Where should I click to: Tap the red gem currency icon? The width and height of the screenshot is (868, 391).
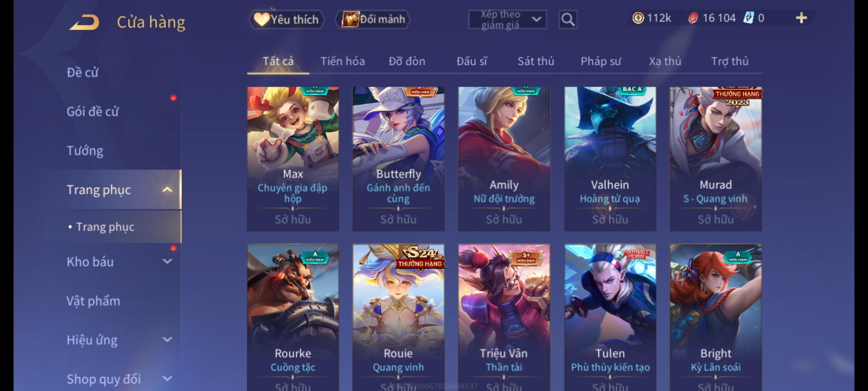[x=693, y=18]
